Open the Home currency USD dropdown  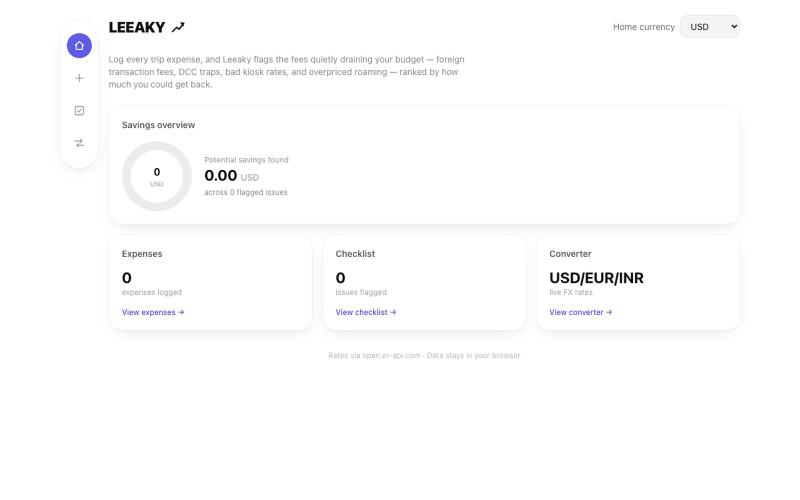(x=710, y=27)
